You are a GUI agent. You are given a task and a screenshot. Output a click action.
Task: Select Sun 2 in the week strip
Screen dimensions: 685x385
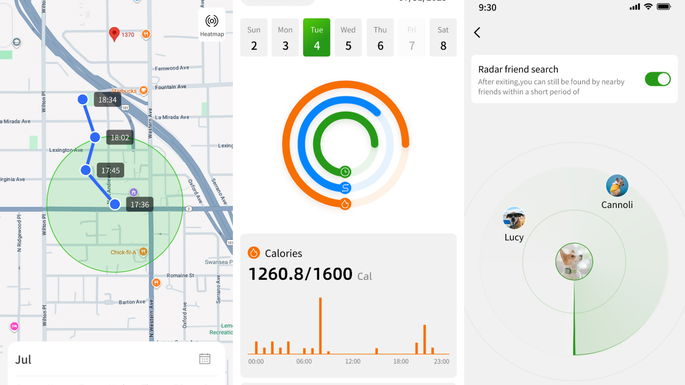coord(254,38)
